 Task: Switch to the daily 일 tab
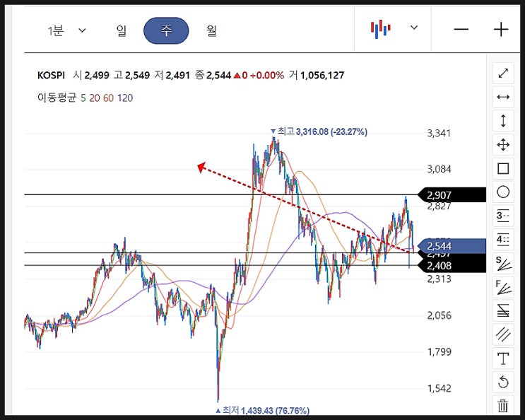pyautogui.click(x=122, y=31)
